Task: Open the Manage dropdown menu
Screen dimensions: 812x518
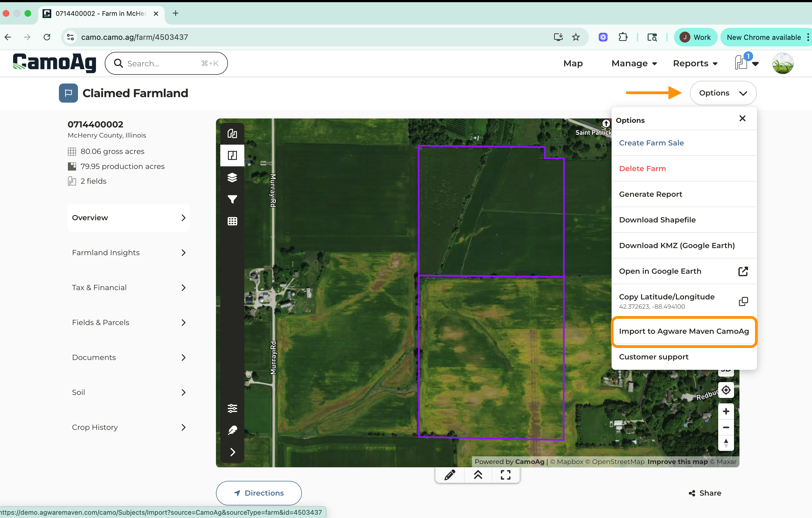Action: point(634,63)
